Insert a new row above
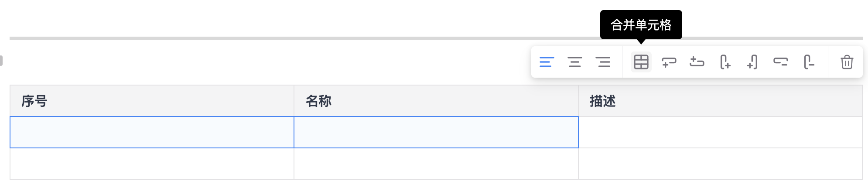Screen dimensions: 868x185 click(697, 62)
